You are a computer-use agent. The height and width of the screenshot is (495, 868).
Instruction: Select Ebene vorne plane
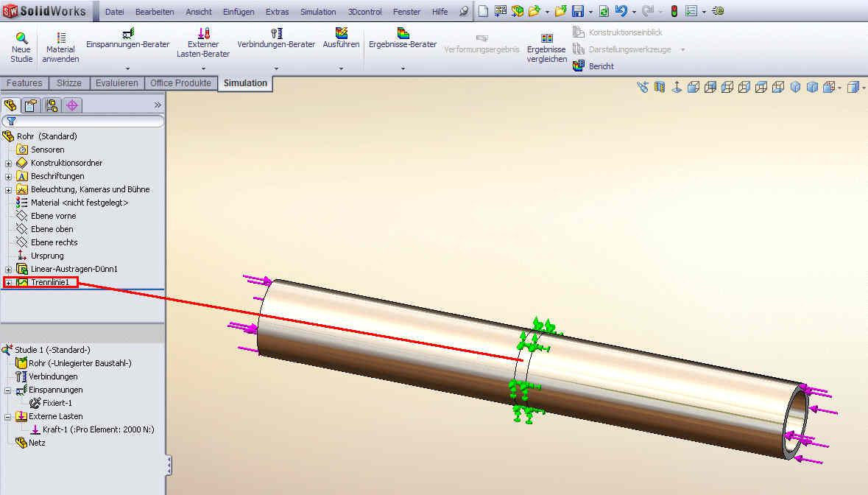coord(46,216)
